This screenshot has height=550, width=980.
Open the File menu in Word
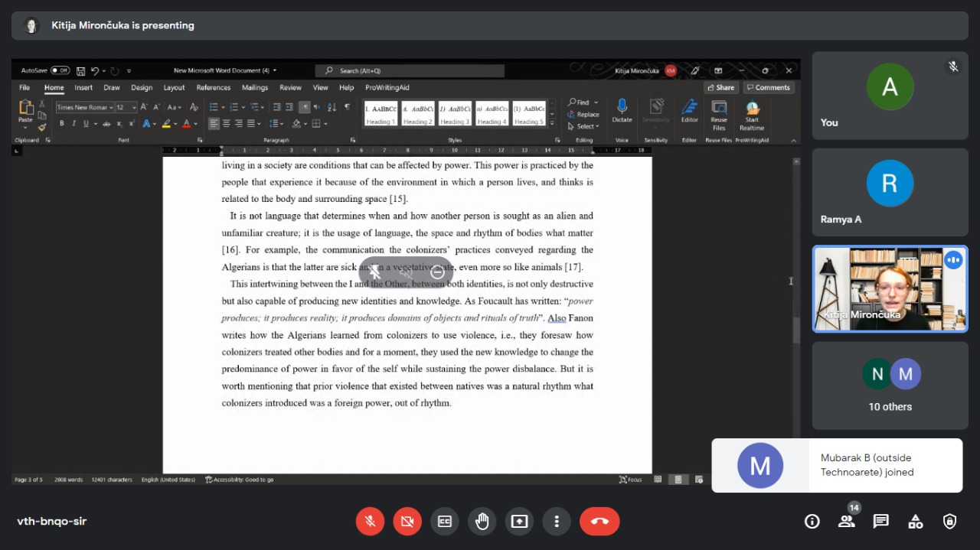click(24, 88)
